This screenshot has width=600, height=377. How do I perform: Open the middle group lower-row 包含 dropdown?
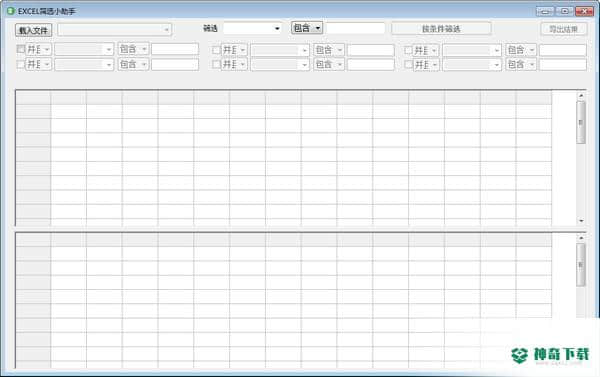tap(329, 64)
